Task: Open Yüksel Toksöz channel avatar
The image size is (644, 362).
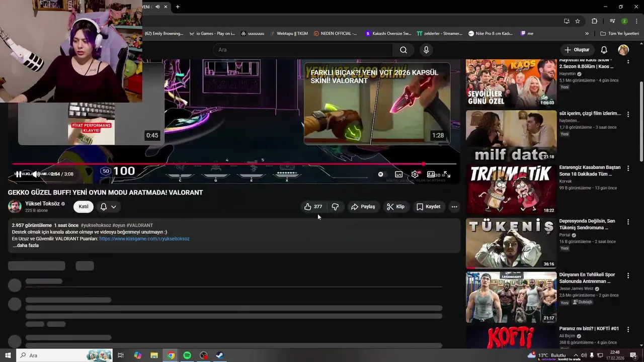Action: coord(15,207)
